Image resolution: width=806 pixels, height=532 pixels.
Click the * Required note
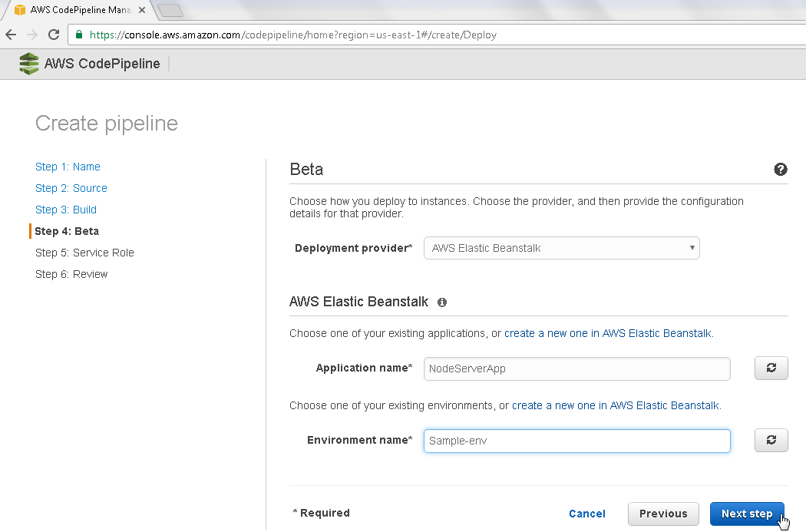[322, 513]
